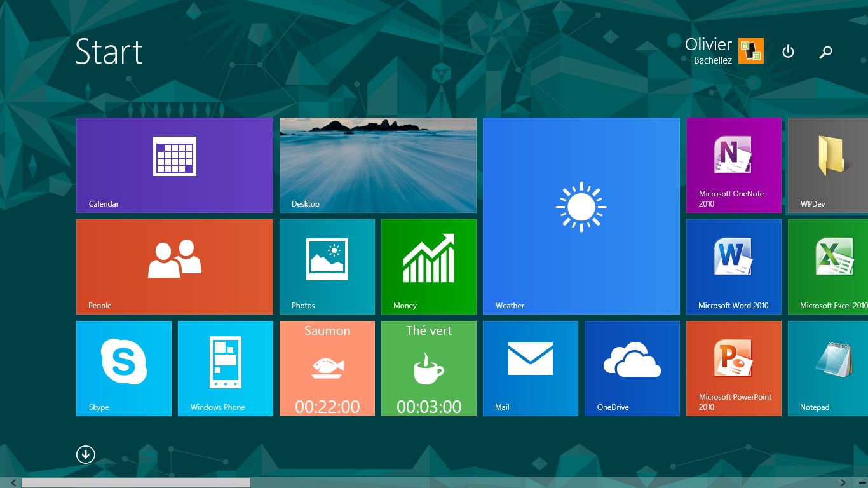Click the scroll left arrow
The height and width of the screenshot is (488, 868).
point(13,483)
